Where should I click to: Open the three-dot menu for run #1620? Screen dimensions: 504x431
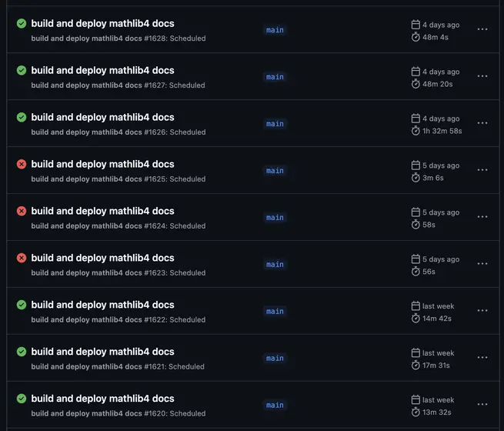click(x=482, y=404)
